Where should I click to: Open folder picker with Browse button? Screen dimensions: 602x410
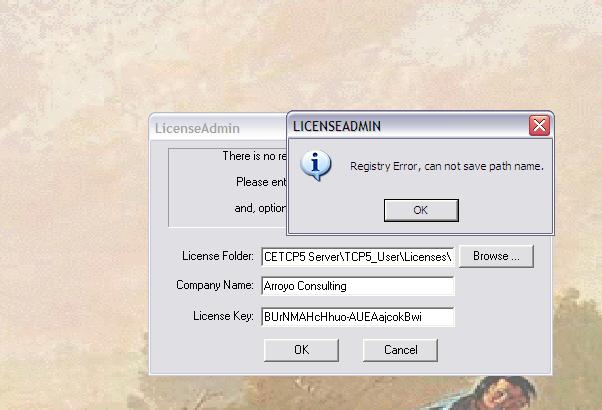click(x=496, y=256)
